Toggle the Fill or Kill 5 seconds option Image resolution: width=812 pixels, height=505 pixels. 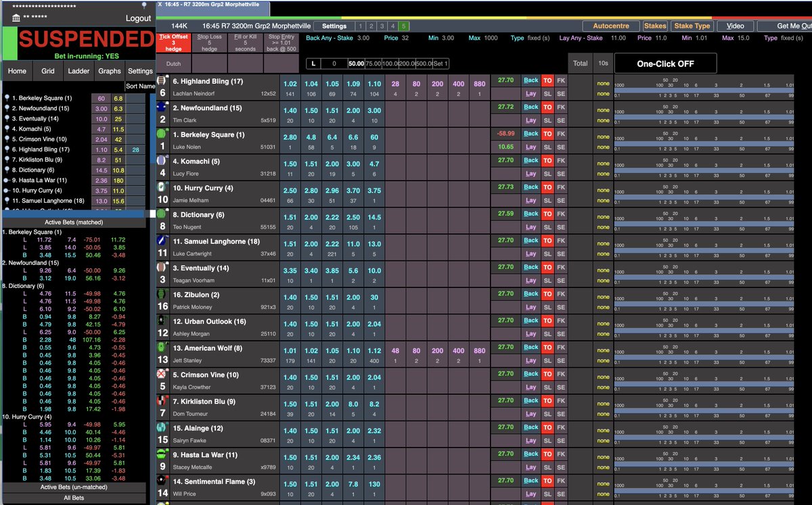pos(245,43)
